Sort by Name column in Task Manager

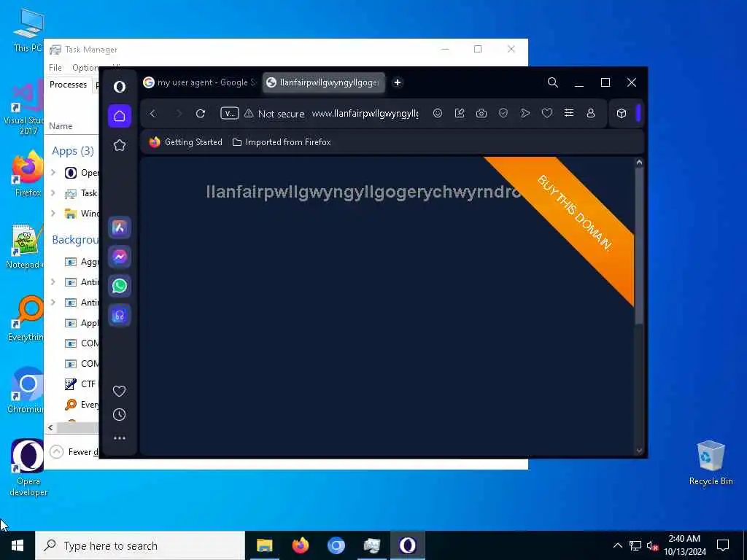[x=61, y=125]
